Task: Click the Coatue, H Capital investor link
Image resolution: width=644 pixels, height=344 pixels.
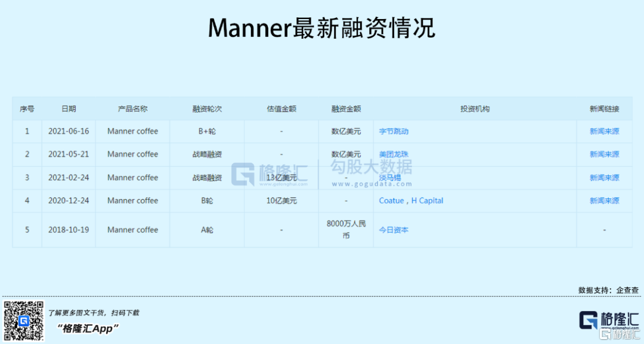Action: (411, 201)
